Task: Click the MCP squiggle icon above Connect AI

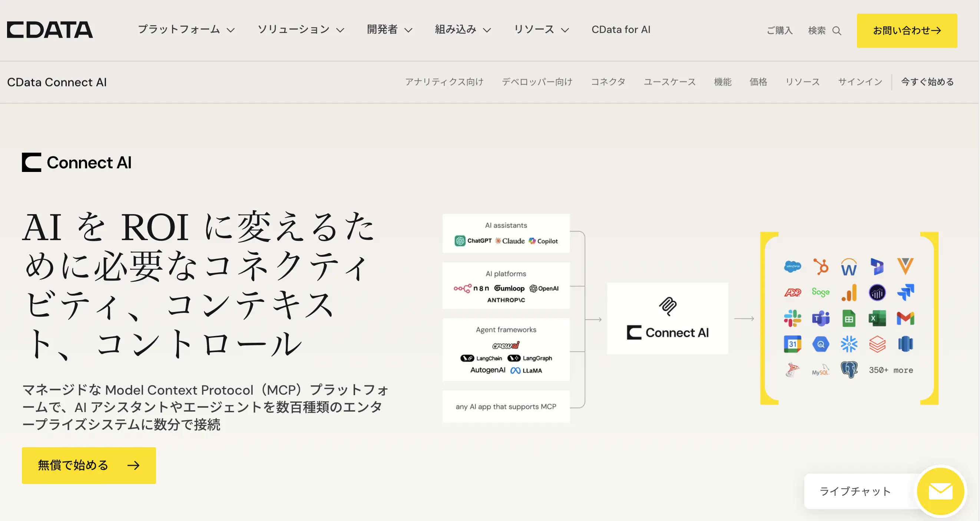Action: tap(668, 306)
